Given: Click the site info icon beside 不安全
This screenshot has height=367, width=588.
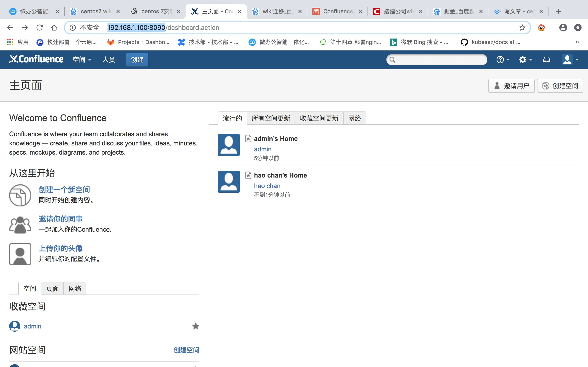Looking at the screenshot, I should pos(73,28).
